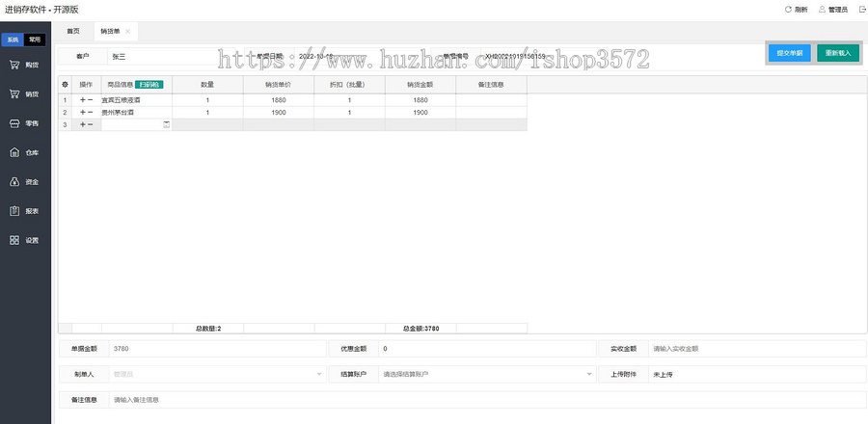Viewport: 868px width, 424px height.
Task: Click the 销货金额 cell showing 1900
Action: [420, 112]
